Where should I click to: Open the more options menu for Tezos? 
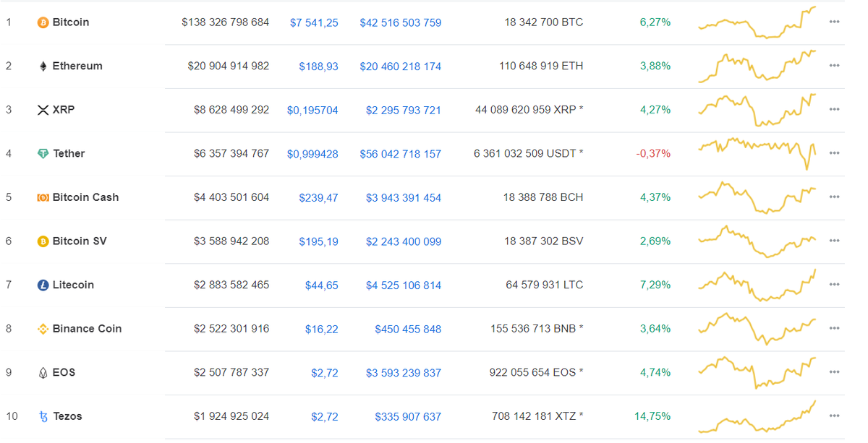[834, 416]
